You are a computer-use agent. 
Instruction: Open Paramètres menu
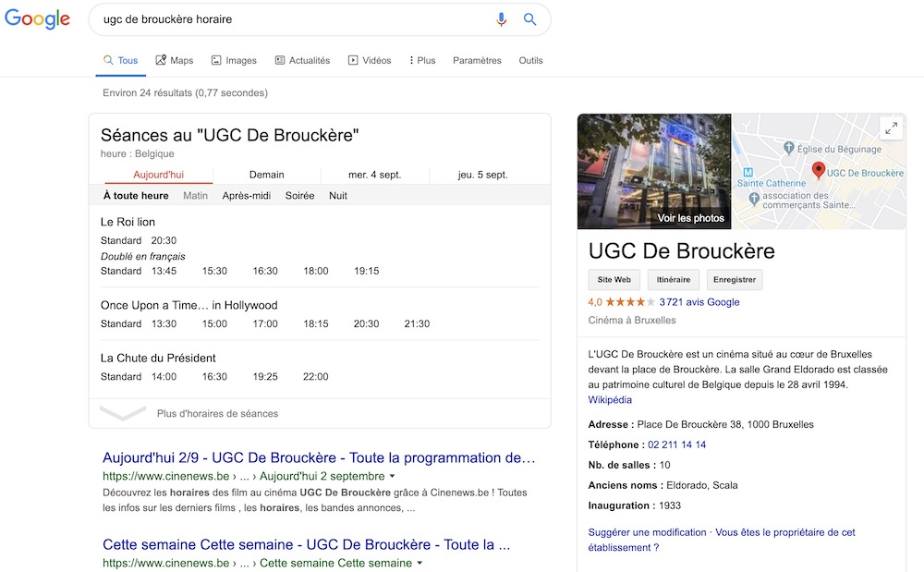tap(477, 60)
